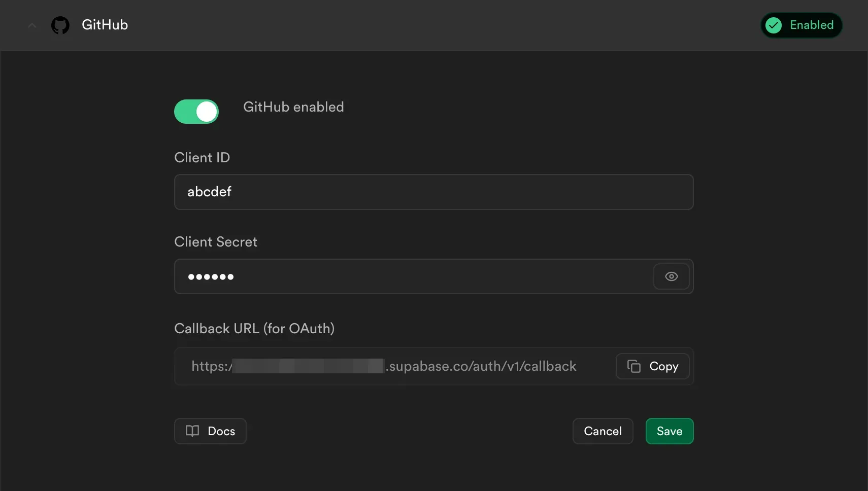The width and height of the screenshot is (868, 491).
Task: Click the GitHub logo icon
Action: (x=60, y=25)
